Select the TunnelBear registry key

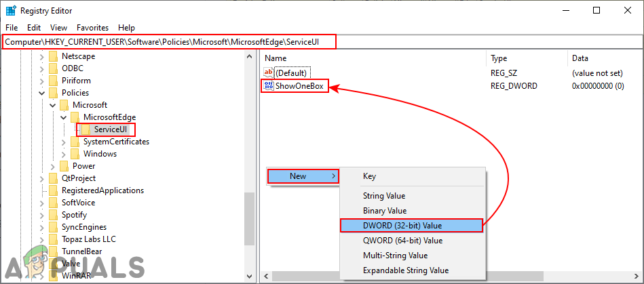pos(83,251)
